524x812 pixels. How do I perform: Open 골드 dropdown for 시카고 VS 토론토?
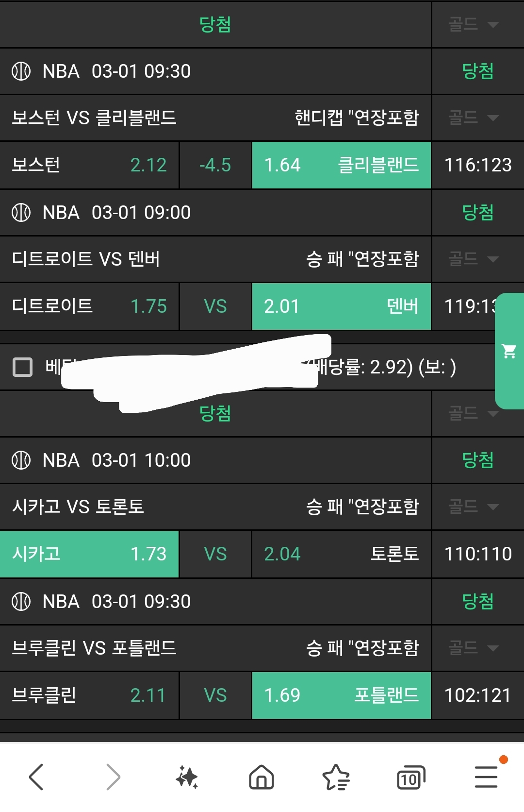coord(473,507)
